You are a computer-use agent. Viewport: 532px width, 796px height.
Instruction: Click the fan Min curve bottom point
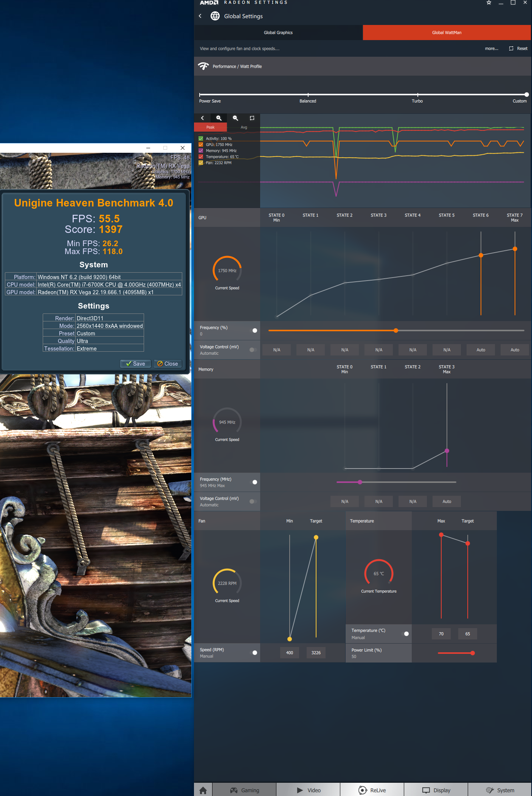(290, 639)
